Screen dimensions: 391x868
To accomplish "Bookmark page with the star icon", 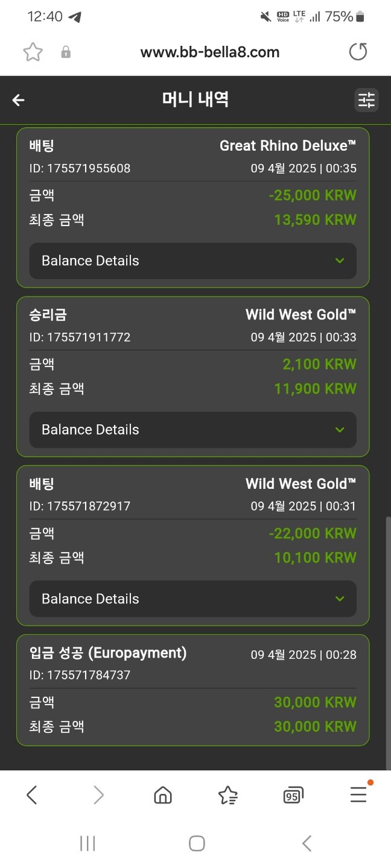I will [33, 52].
